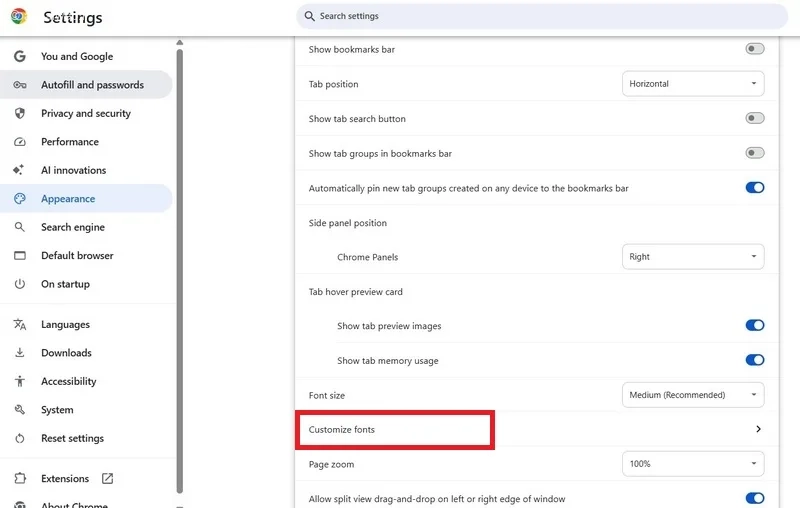Open the Font size dropdown set to Medium
Viewport: 800px width, 508px height.
pyautogui.click(x=693, y=395)
